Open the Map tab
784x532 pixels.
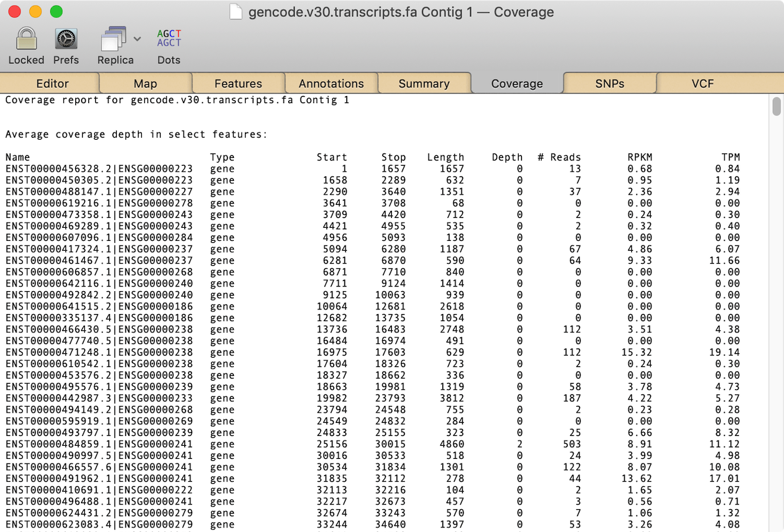coord(145,84)
